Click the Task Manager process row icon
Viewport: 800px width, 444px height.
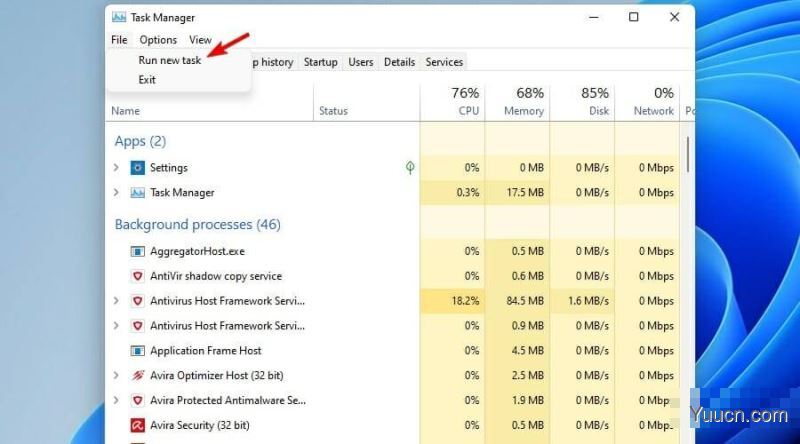pos(137,192)
